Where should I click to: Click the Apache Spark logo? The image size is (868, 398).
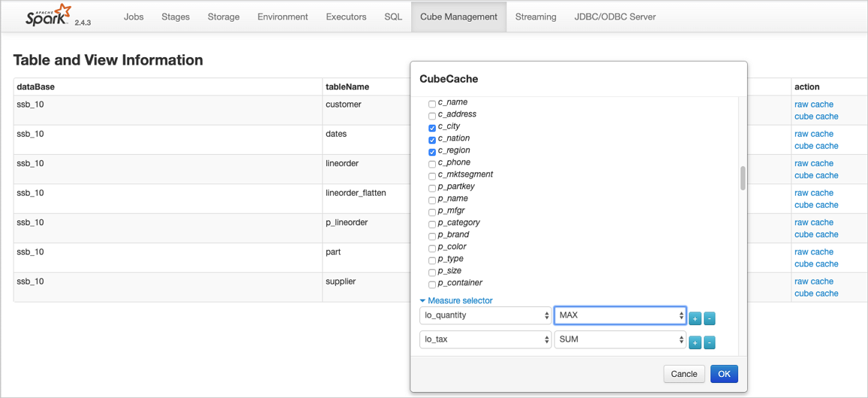[x=49, y=16]
